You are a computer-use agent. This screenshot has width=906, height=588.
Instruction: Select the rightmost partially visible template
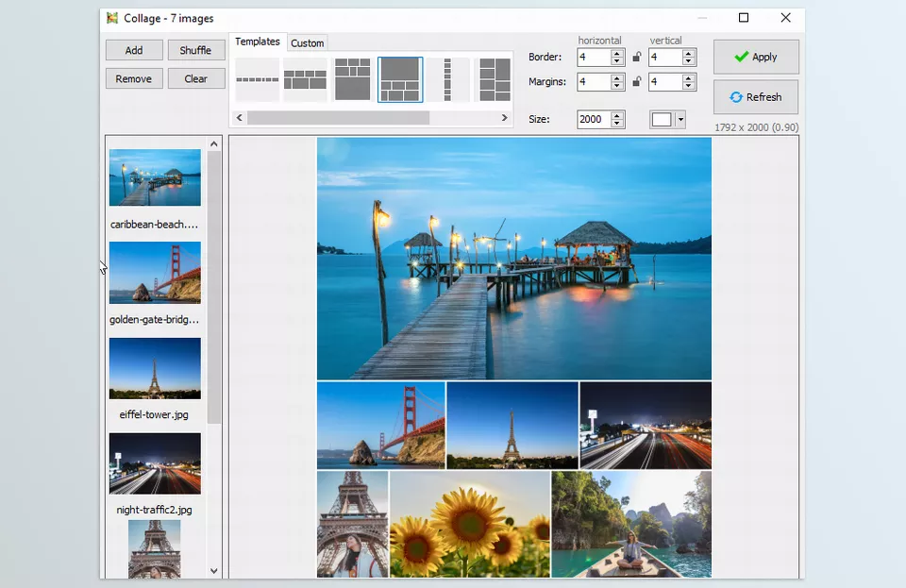click(x=495, y=79)
